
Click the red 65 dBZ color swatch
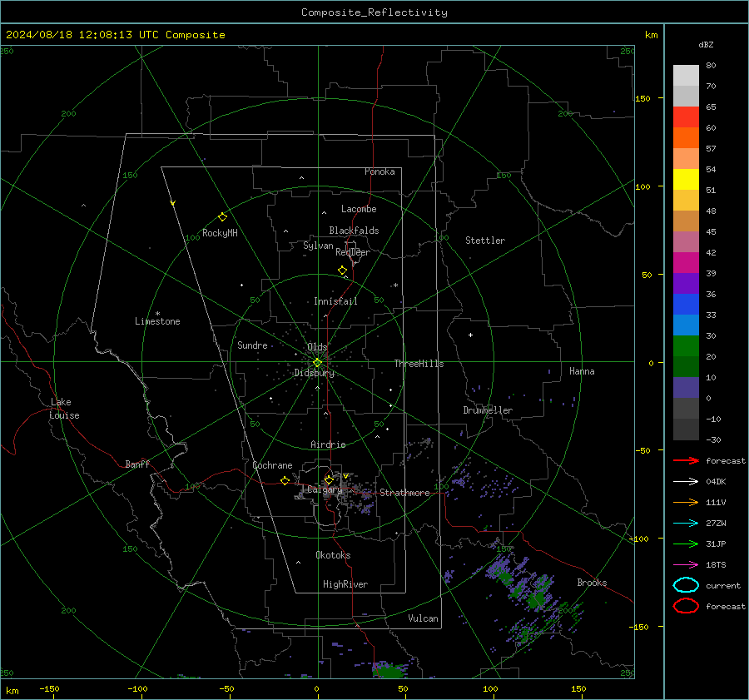click(686, 117)
